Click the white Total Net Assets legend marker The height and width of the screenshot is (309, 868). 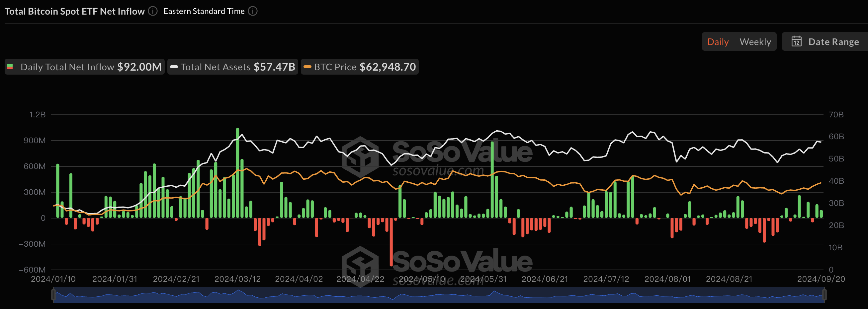[174, 67]
